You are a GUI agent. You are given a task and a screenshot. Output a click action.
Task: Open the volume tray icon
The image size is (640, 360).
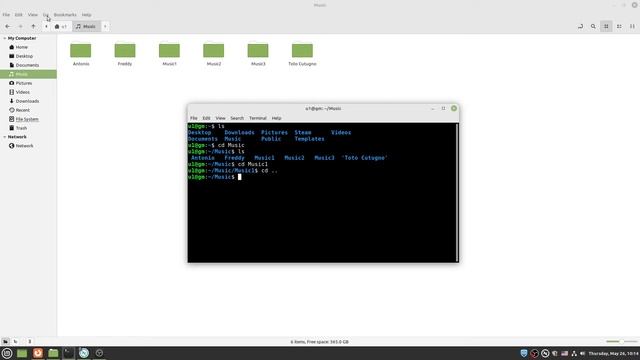[x=582, y=353]
